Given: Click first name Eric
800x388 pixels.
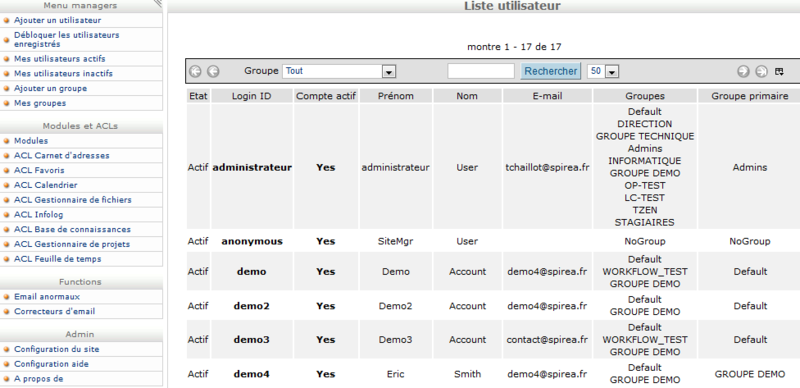Looking at the screenshot, I should pyautogui.click(x=396, y=374).
